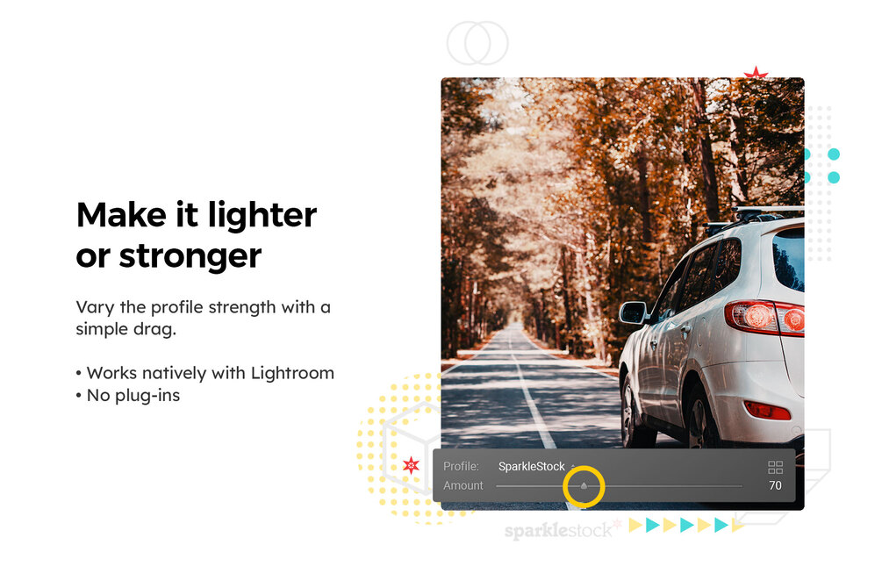882x588 pixels.
Task: Click the first yellow triangle in the arrow row
Action: 635,525
